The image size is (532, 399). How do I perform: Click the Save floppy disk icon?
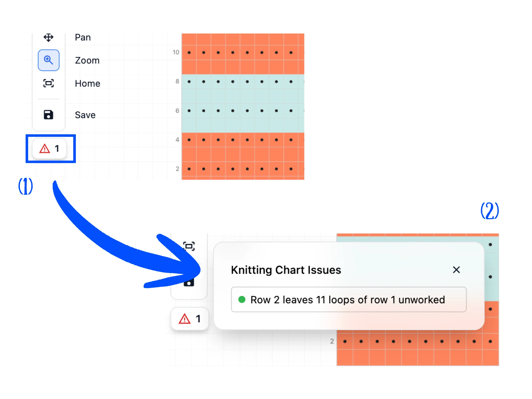[49, 115]
